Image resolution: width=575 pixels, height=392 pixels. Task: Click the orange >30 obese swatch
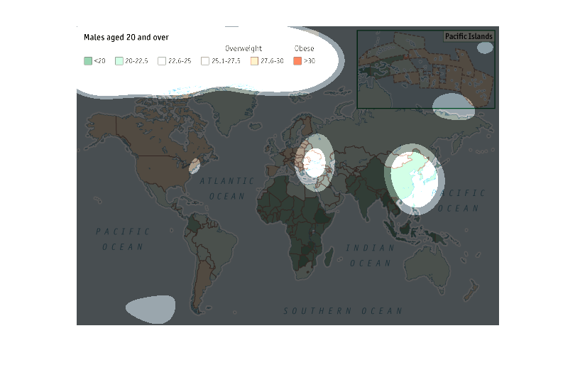coord(297,61)
